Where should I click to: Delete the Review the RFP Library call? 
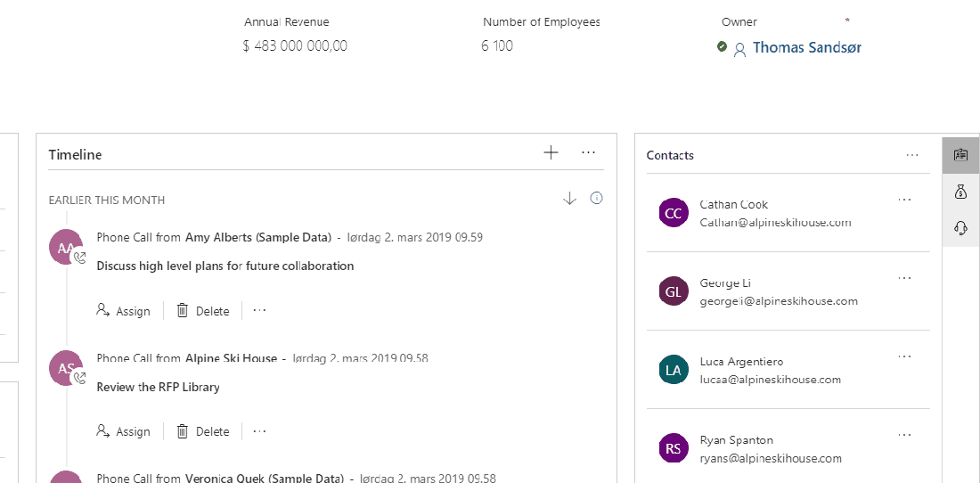tap(203, 431)
